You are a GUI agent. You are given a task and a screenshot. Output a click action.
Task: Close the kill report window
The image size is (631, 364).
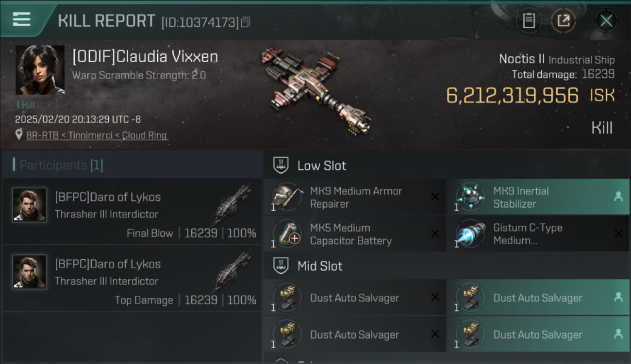pyautogui.click(x=606, y=21)
